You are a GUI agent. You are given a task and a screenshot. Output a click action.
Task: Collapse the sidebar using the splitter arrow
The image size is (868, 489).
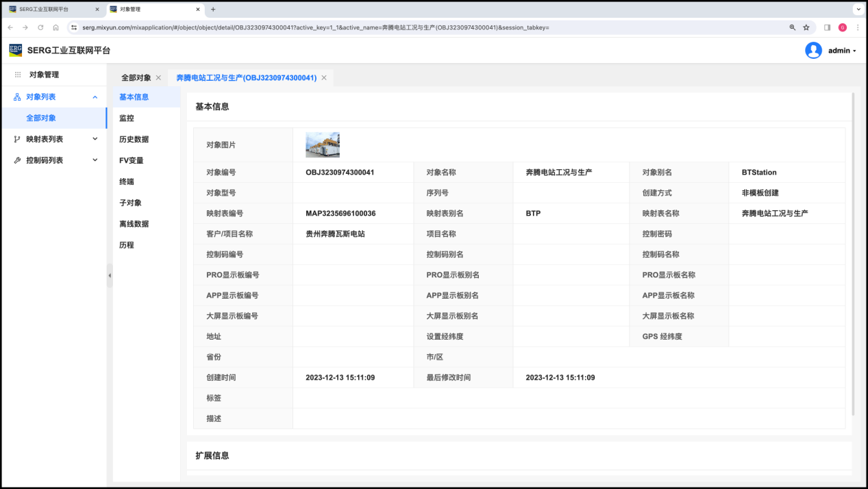tap(110, 275)
